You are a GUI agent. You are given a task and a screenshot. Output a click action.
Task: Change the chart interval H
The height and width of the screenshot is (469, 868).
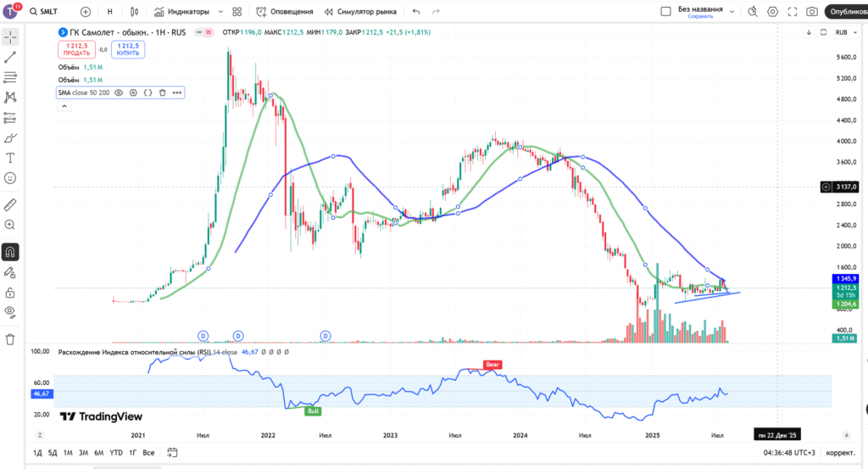click(x=109, y=12)
